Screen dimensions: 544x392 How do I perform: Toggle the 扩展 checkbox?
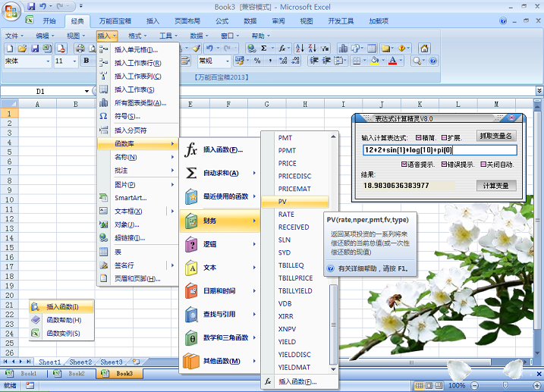tap(444, 137)
